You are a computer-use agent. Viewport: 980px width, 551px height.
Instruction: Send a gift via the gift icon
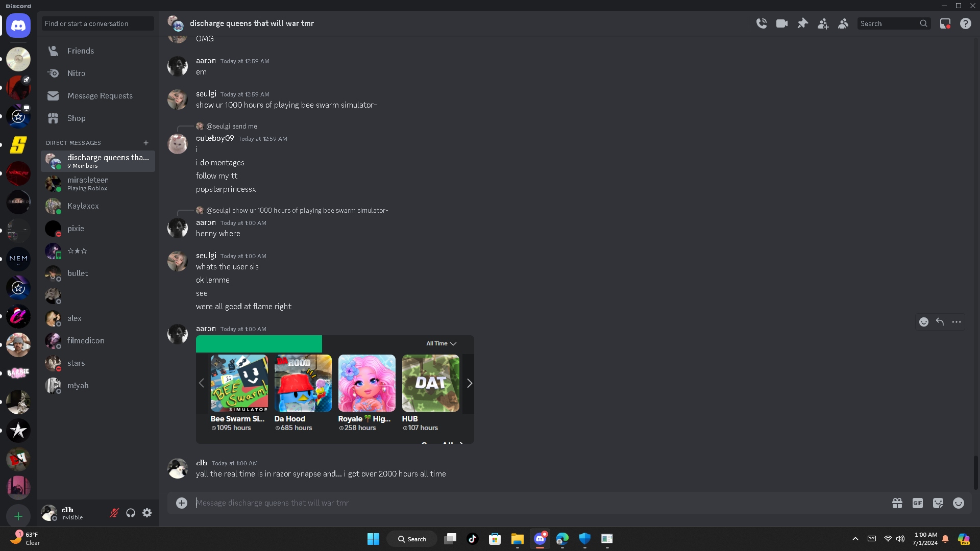(897, 503)
